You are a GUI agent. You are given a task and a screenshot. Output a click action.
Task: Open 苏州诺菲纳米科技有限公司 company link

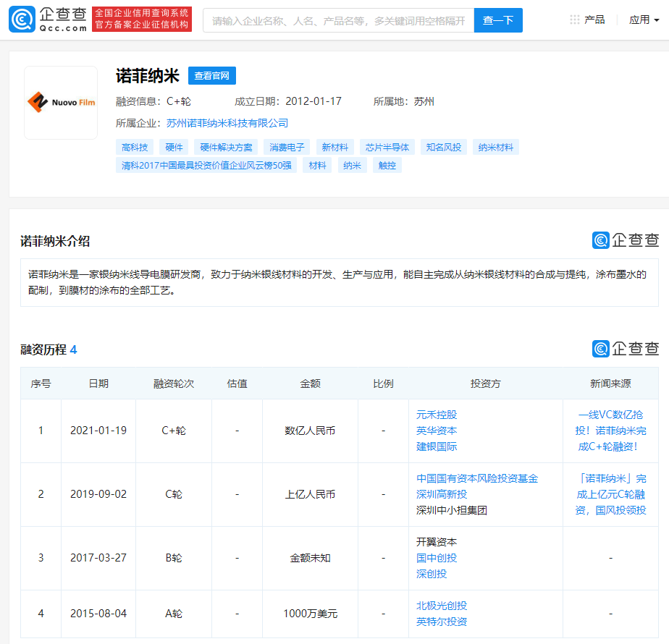pos(227,123)
